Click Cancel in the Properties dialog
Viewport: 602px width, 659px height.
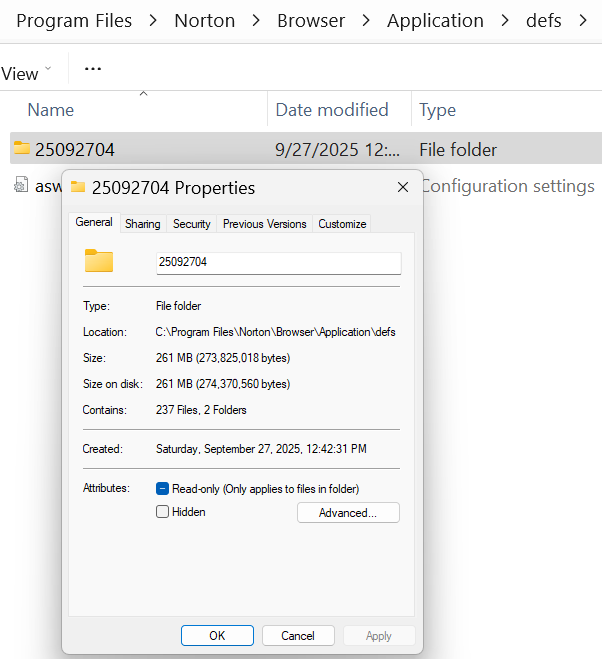tap(298, 636)
